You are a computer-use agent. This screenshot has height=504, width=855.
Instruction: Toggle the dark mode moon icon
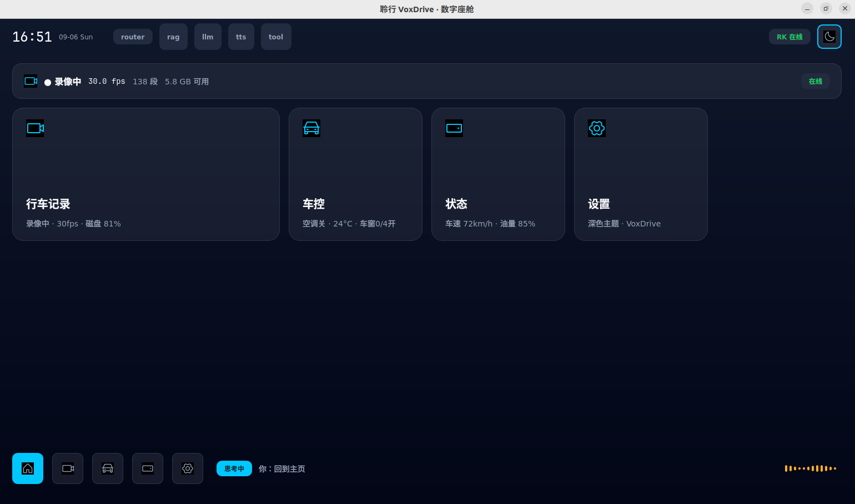coord(829,37)
